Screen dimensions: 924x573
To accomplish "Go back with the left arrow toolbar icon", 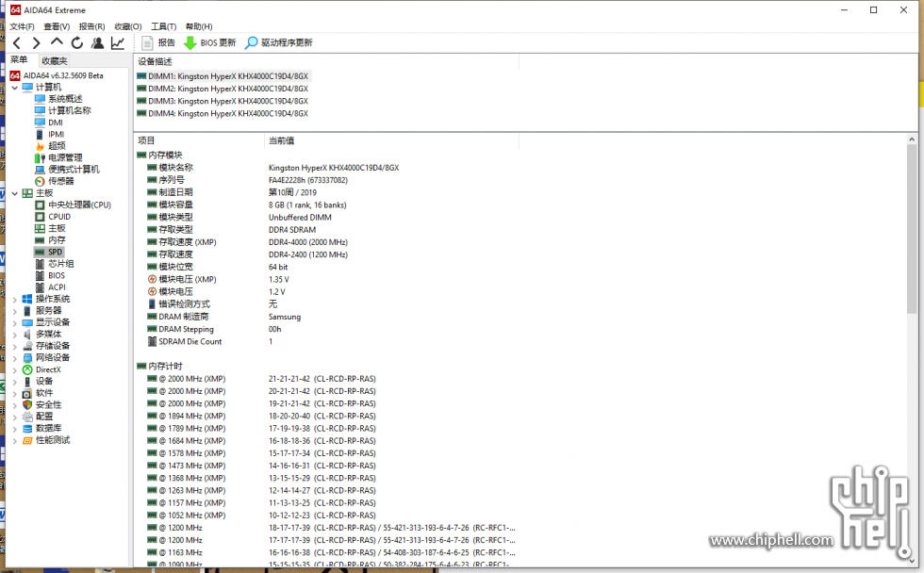I will [x=17, y=43].
